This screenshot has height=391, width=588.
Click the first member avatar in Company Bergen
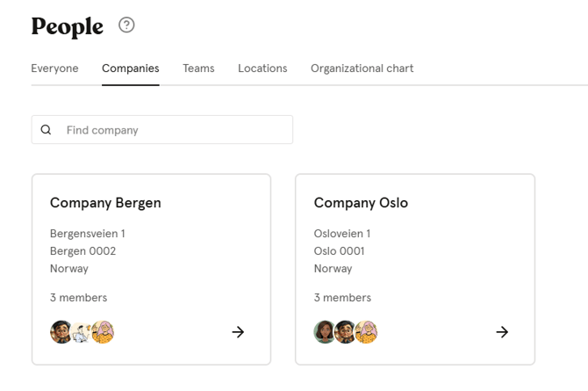tap(61, 332)
